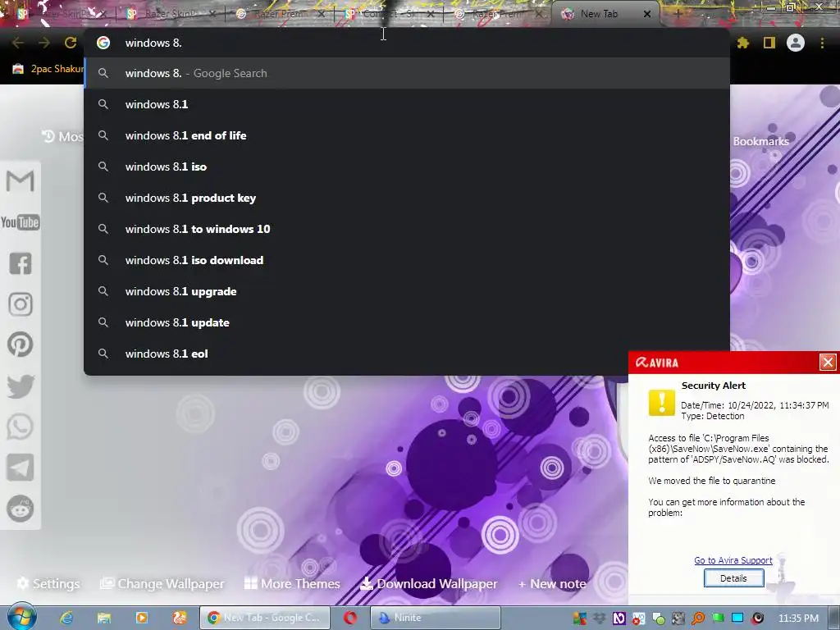Open the Chrome extensions puzzle icon
840x630 pixels.
[x=743, y=43]
